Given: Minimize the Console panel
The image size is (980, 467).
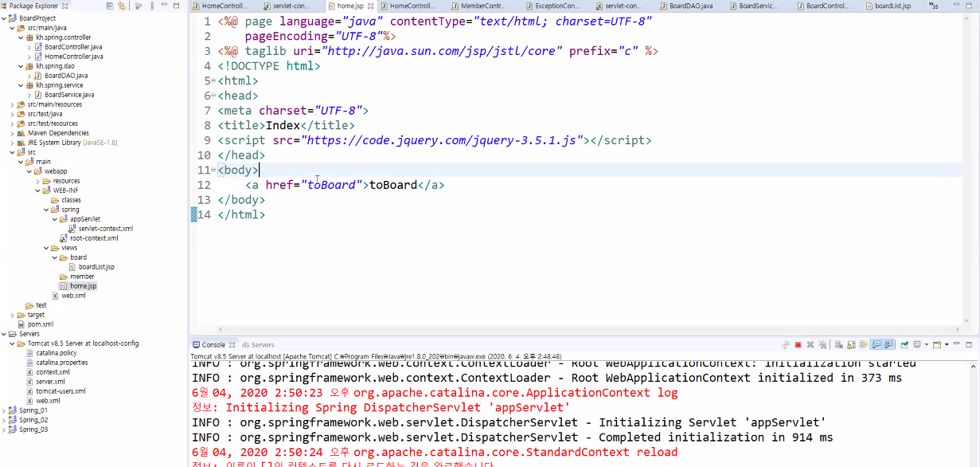Looking at the screenshot, I should tap(956, 344).
